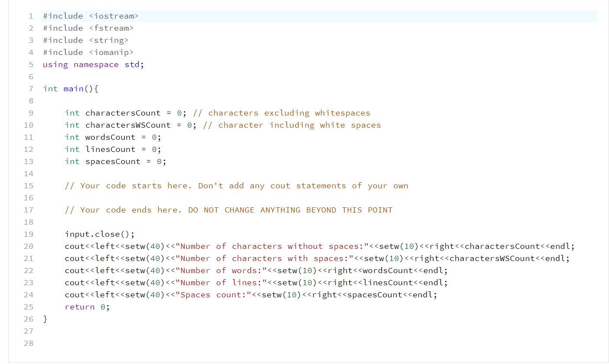The height and width of the screenshot is (364, 609).
Task: Click the #include <iomanip> directive
Action: pos(88,52)
